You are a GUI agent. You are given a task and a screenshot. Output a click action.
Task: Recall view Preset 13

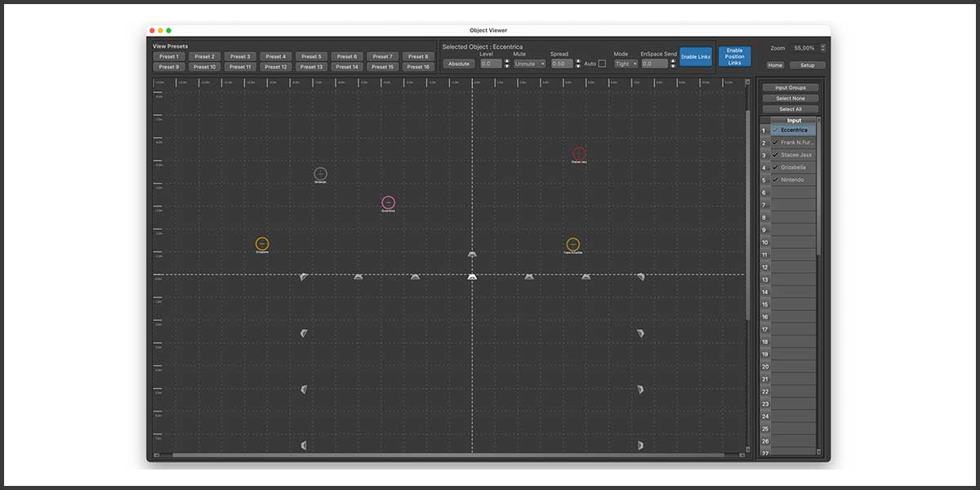click(311, 67)
